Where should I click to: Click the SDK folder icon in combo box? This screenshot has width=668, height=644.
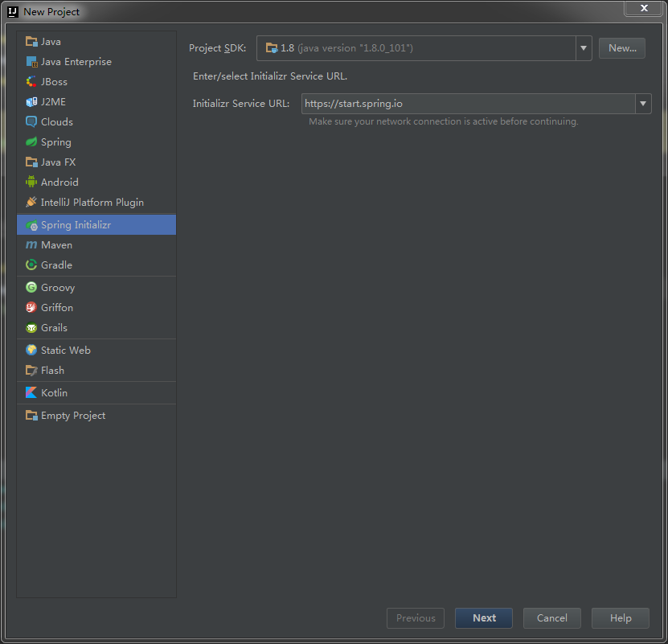point(272,48)
